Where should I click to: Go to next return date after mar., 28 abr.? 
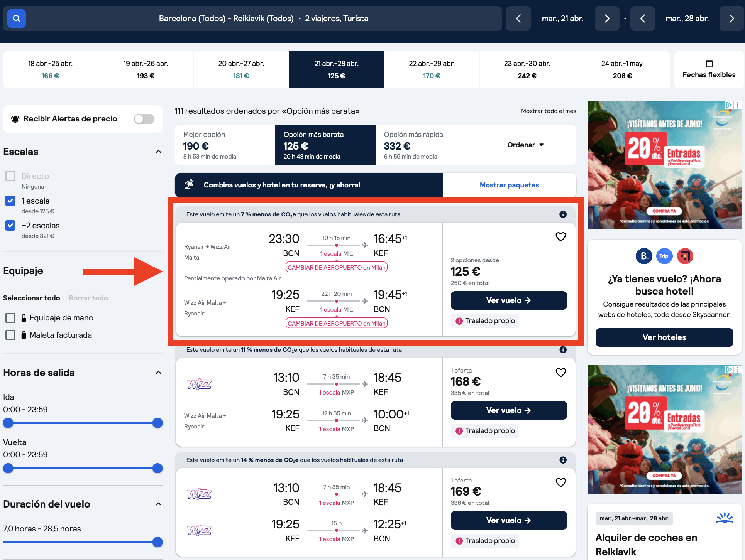click(731, 19)
